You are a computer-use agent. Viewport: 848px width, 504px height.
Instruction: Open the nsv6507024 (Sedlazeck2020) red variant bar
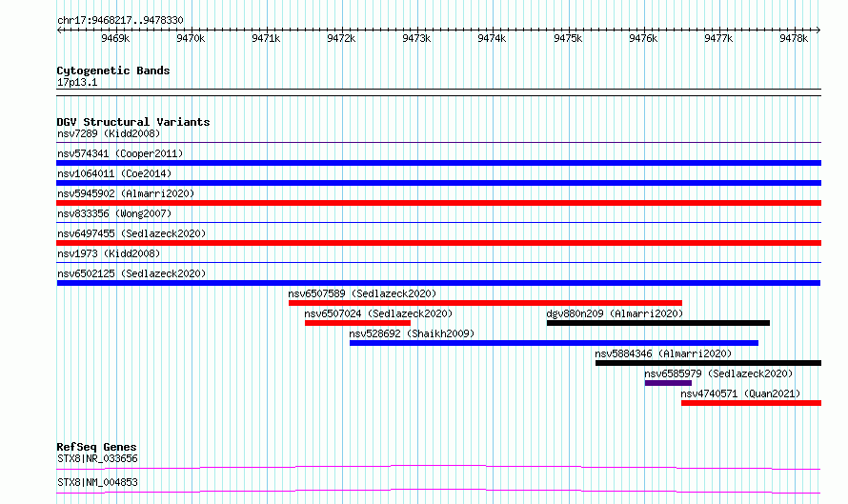coord(357,323)
